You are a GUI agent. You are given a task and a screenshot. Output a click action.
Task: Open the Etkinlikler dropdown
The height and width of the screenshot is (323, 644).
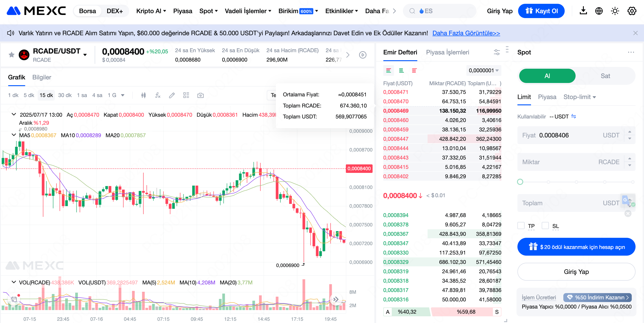(342, 11)
